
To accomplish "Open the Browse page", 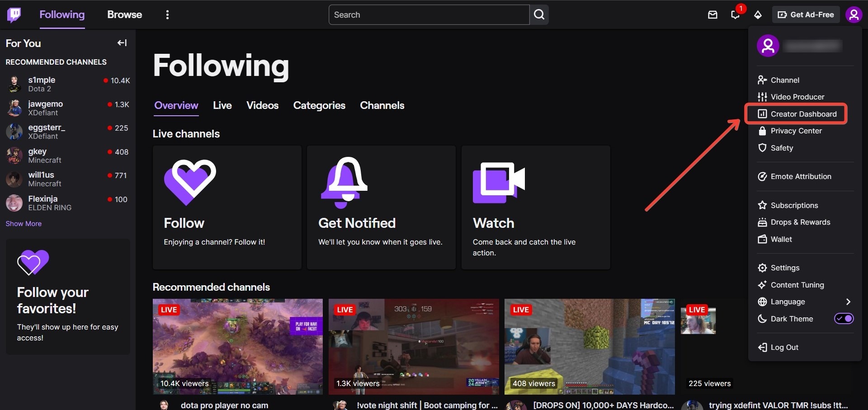I will point(124,14).
